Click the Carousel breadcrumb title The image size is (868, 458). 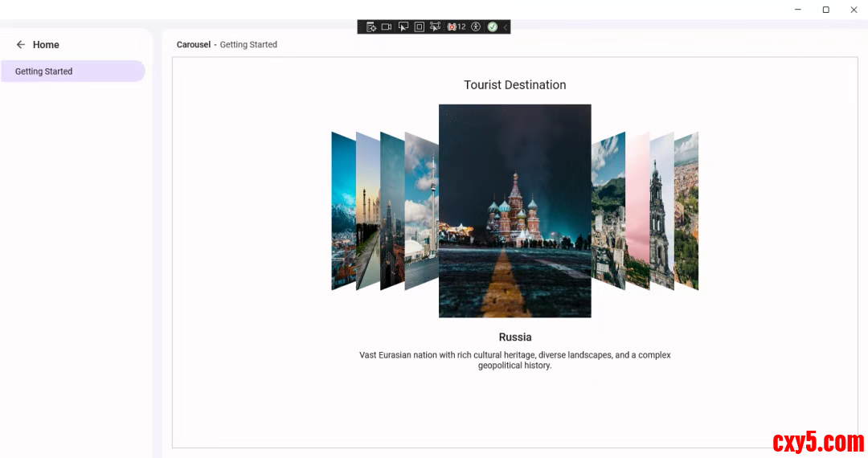click(194, 45)
